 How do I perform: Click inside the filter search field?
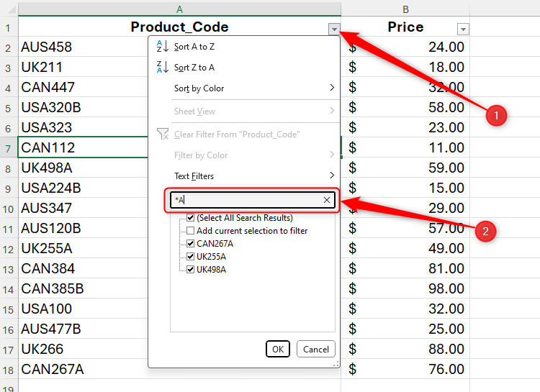(x=245, y=201)
